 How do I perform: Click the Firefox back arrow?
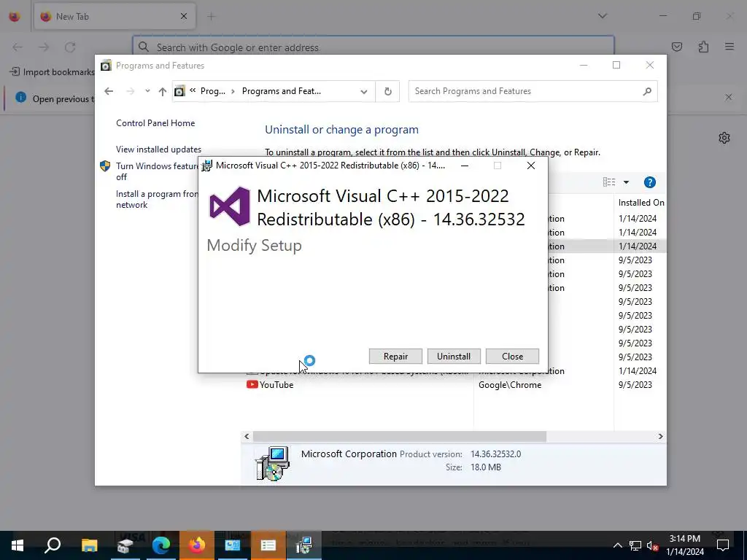coord(18,47)
